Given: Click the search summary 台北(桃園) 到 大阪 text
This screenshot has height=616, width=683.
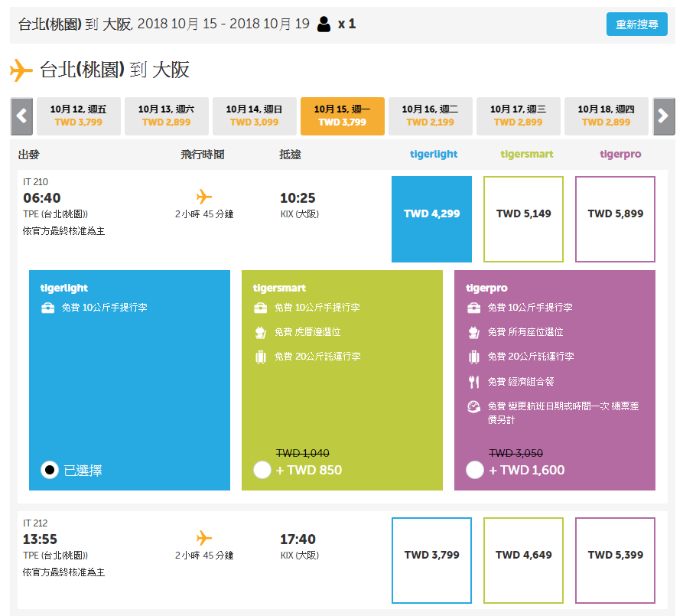Looking at the screenshot, I should coord(75,24).
